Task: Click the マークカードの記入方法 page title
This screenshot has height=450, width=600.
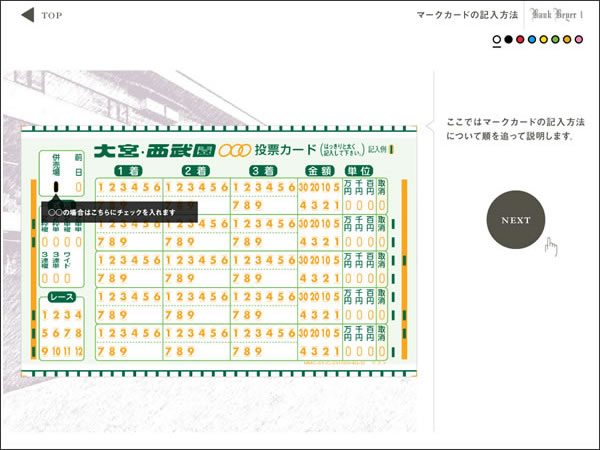Action: [x=467, y=15]
